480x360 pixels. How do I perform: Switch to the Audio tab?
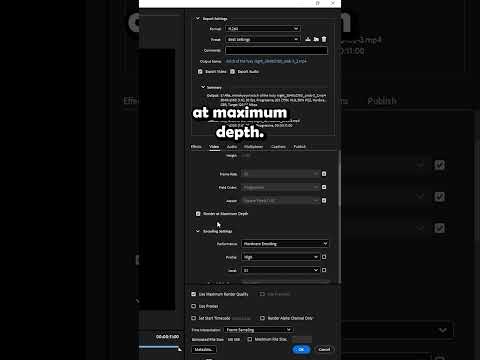point(232,147)
